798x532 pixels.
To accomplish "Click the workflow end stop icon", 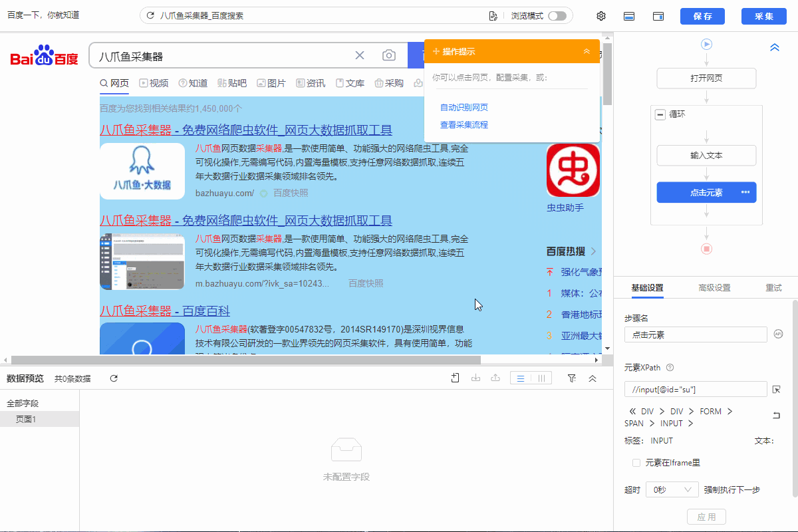I will [x=707, y=249].
